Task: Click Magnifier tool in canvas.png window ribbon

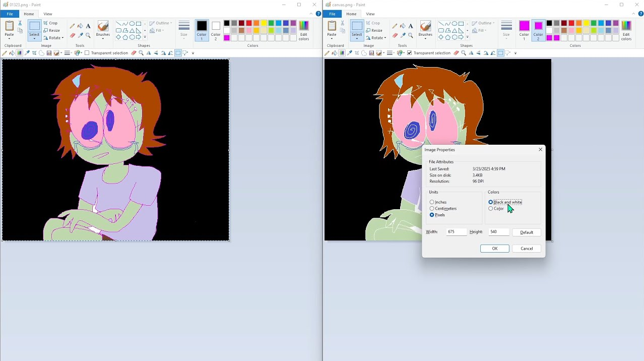Action: [411, 35]
